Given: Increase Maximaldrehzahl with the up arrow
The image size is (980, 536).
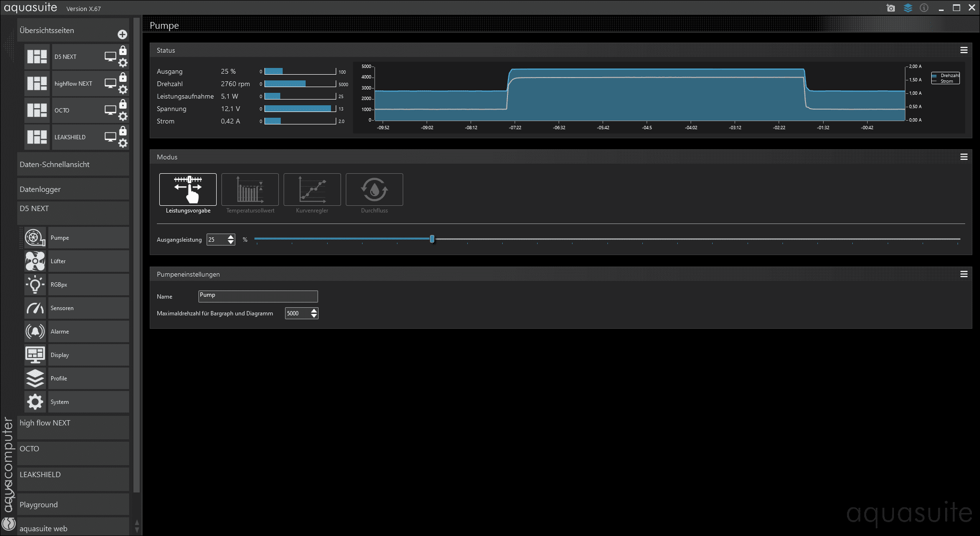Looking at the screenshot, I should click(x=314, y=311).
